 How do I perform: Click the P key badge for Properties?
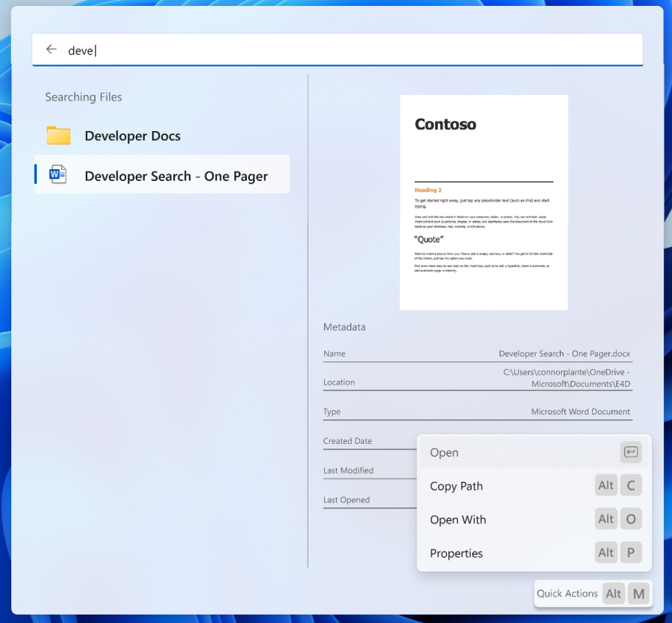pos(630,553)
